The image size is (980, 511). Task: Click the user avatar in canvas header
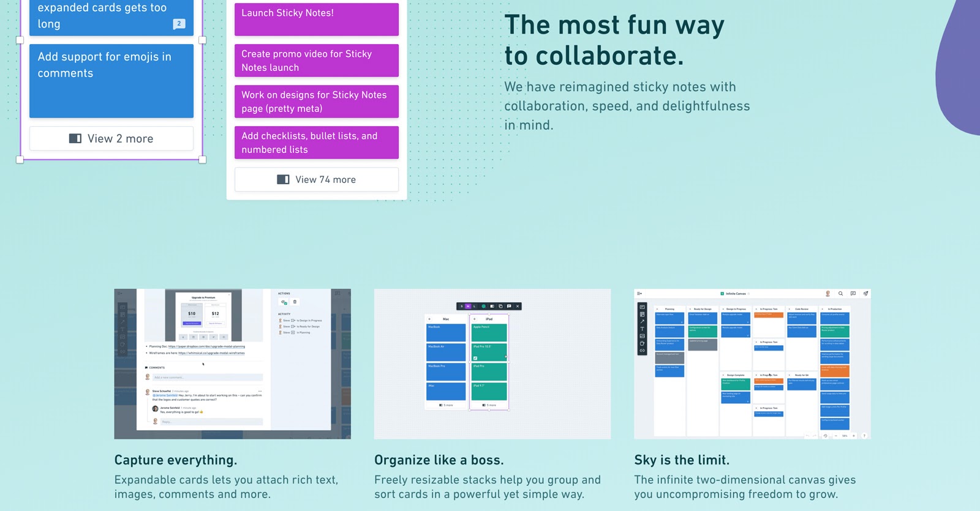tap(827, 294)
